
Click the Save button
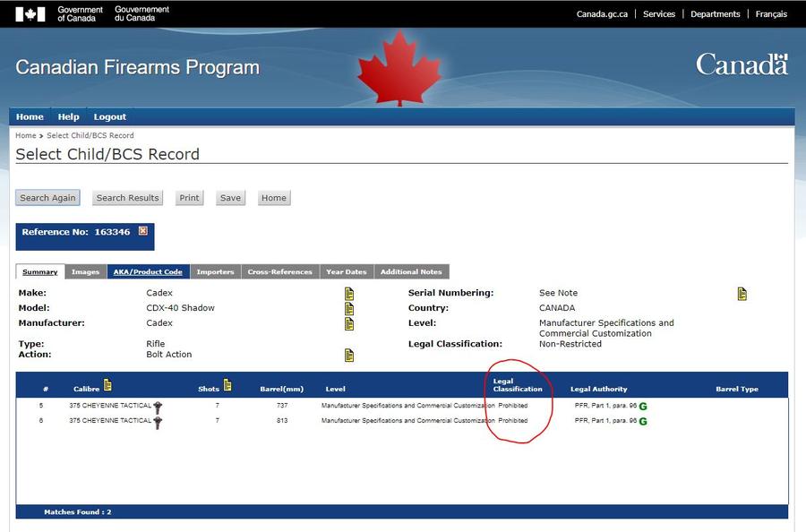click(230, 198)
